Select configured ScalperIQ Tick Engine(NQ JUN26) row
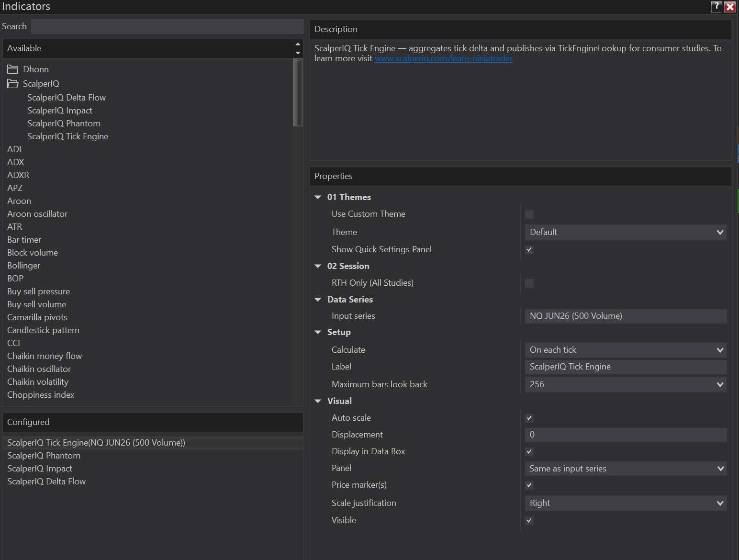Screen dimensions: 739x560 (153, 443)
